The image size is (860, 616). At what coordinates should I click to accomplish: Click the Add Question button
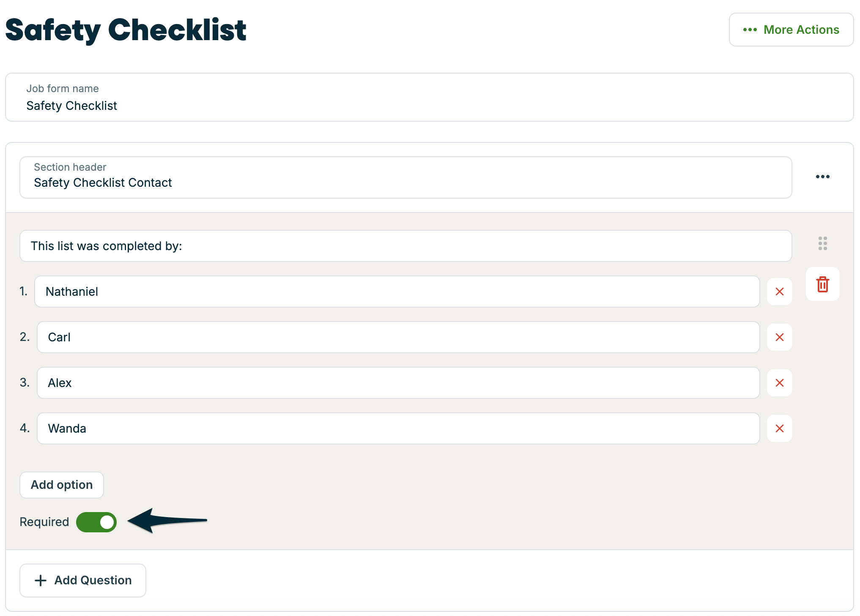(x=83, y=581)
